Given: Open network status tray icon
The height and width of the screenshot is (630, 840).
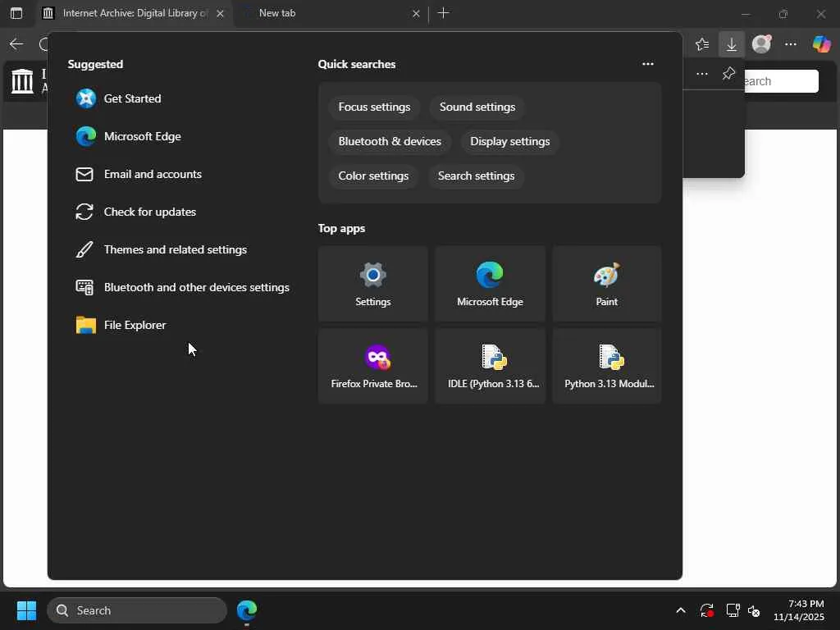Looking at the screenshot, I should (x=733, y=610).
